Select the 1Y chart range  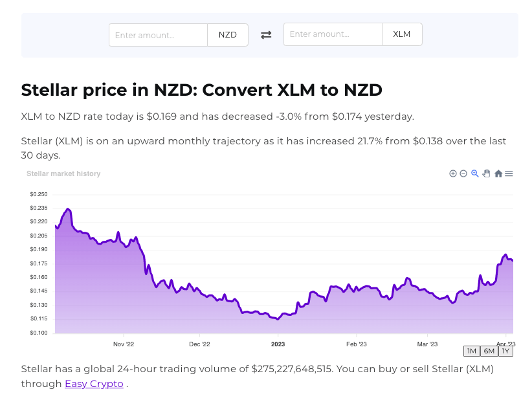point(505,351)
